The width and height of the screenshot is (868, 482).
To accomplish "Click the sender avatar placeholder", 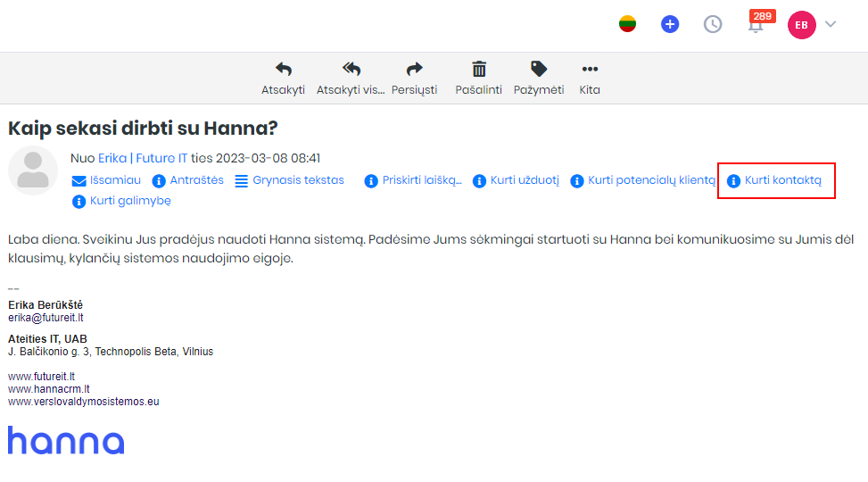I will (33, 170).
